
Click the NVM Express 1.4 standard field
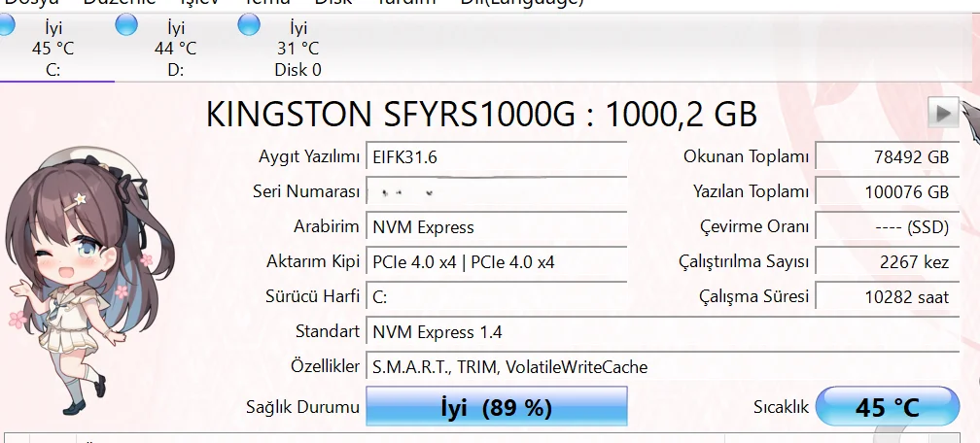662,332
